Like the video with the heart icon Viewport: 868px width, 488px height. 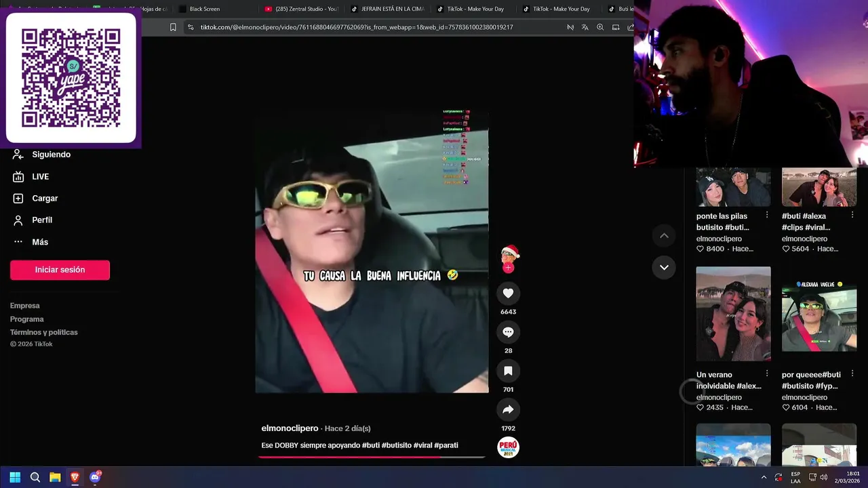point(508,293)
